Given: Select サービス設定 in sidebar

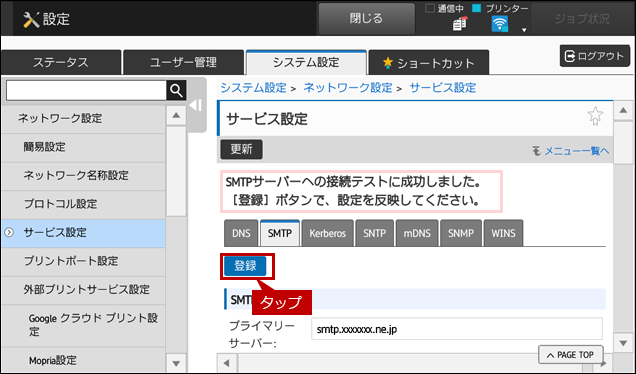Looking at the screenshot, I should [83, 232].
